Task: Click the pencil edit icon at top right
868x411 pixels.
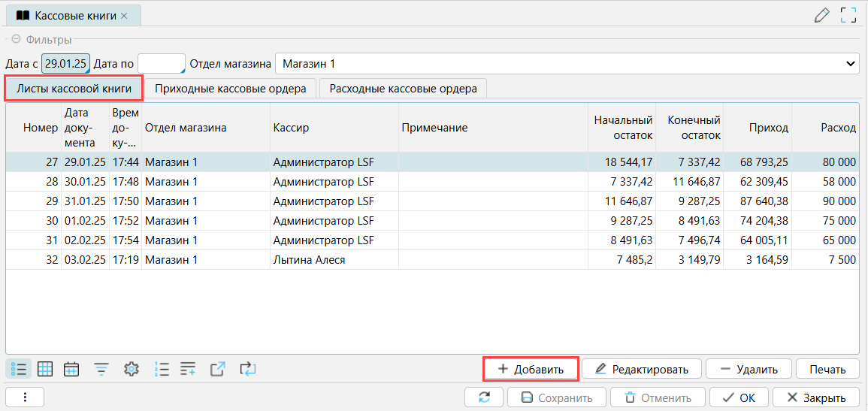Action: click(822, 15)
